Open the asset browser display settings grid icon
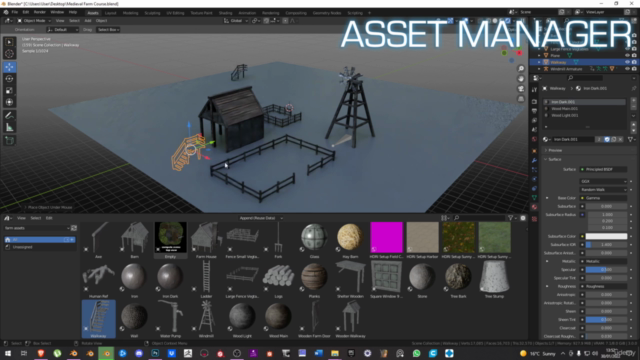Image resolution: width=640 pixels, height=360 pixels. [x=444, y=218]
